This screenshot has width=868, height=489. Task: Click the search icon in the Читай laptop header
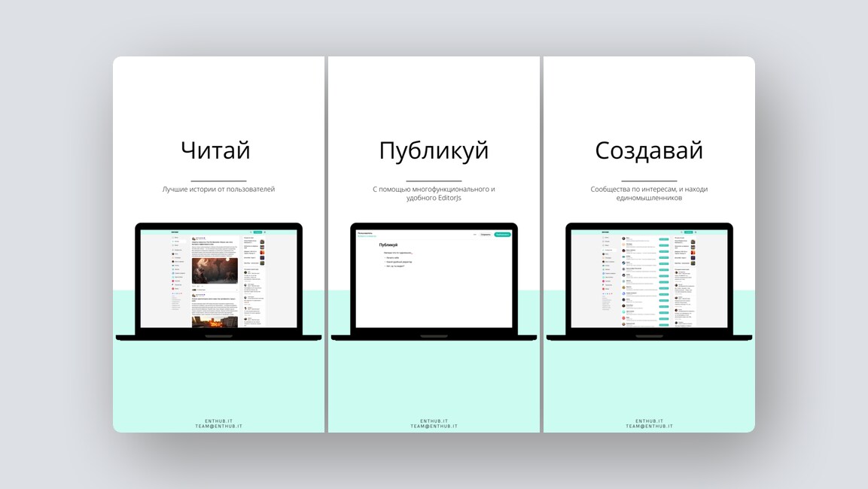(251, 232)
